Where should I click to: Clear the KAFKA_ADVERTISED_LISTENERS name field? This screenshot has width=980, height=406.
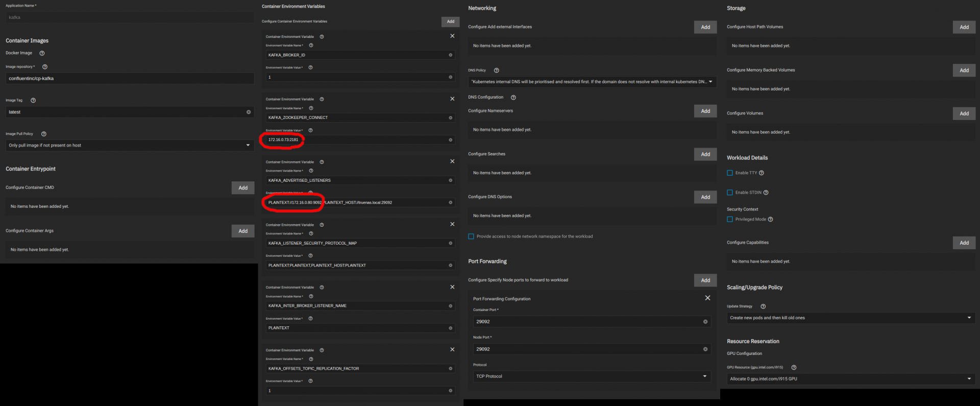click(x=450, y=180)
